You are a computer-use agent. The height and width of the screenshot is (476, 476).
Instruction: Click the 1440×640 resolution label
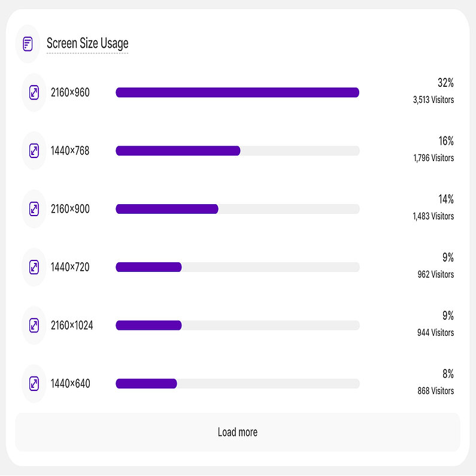click(x=70, y=384)
